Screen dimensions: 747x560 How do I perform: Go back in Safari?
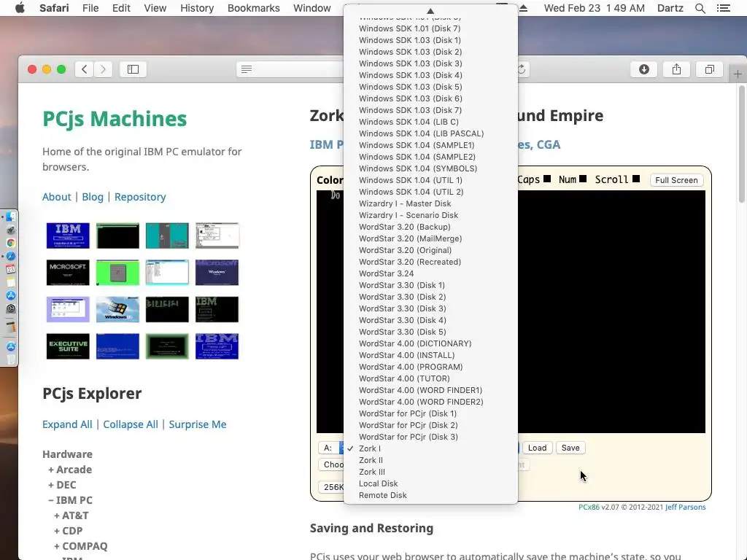[x=85, y=69]
